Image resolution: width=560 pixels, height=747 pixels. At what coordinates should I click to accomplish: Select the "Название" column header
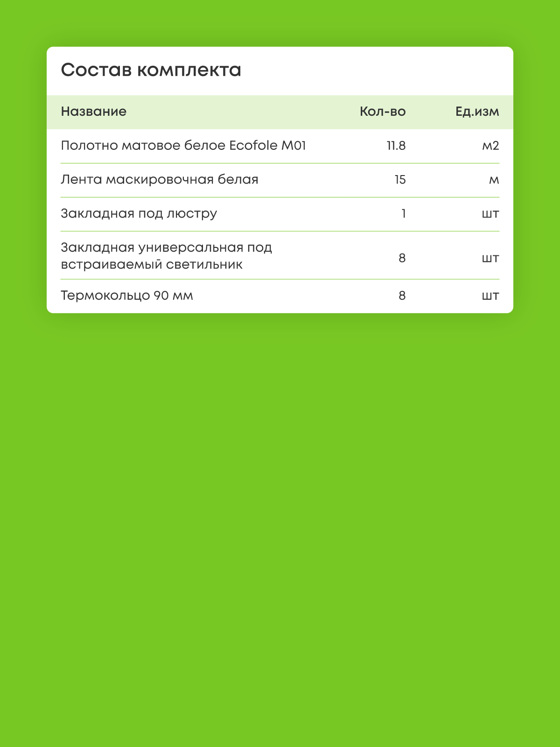click(x=93, y=112)
